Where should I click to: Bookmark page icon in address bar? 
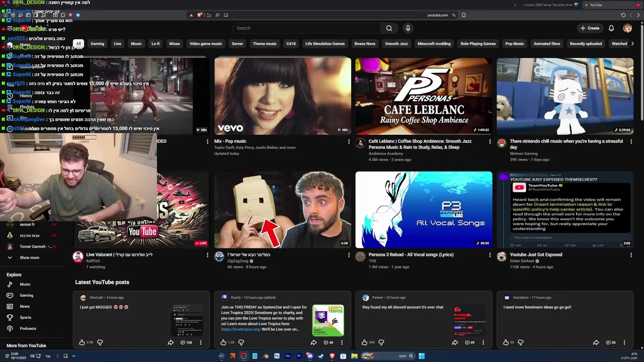click(x=463, y=15)
